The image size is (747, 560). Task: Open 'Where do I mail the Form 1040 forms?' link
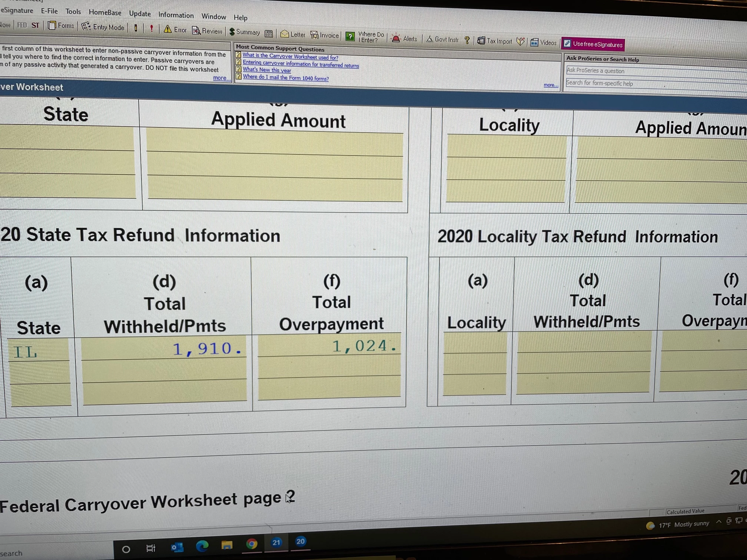(285, 77)
